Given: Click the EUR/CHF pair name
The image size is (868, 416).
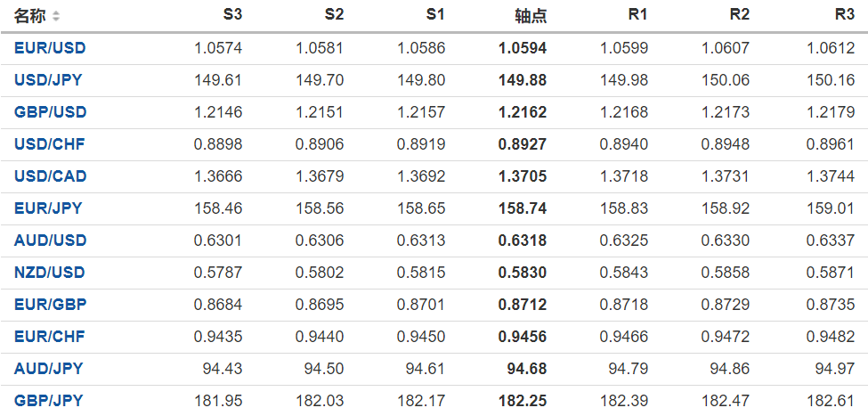Looking at the screenshot, I should pos(49,337).
